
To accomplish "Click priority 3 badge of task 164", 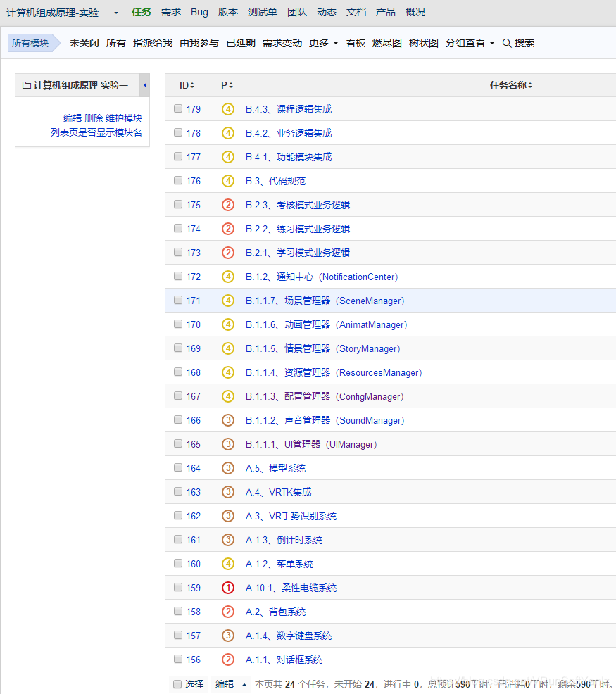I will (227, 468).
